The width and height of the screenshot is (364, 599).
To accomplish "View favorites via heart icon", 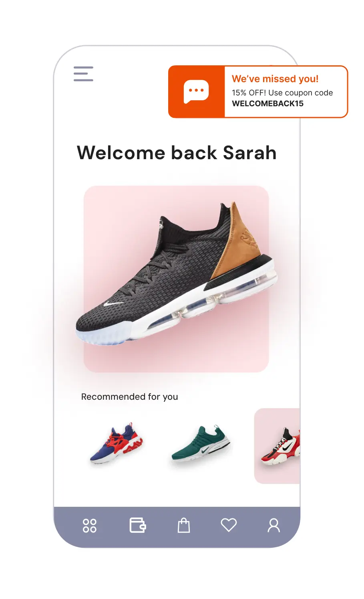I will point(229,525).
